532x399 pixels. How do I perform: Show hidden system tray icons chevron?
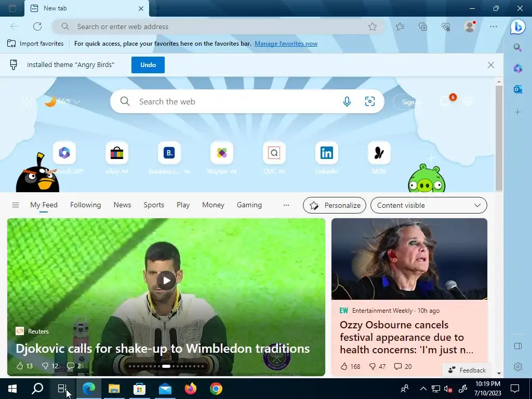point(423,389)
